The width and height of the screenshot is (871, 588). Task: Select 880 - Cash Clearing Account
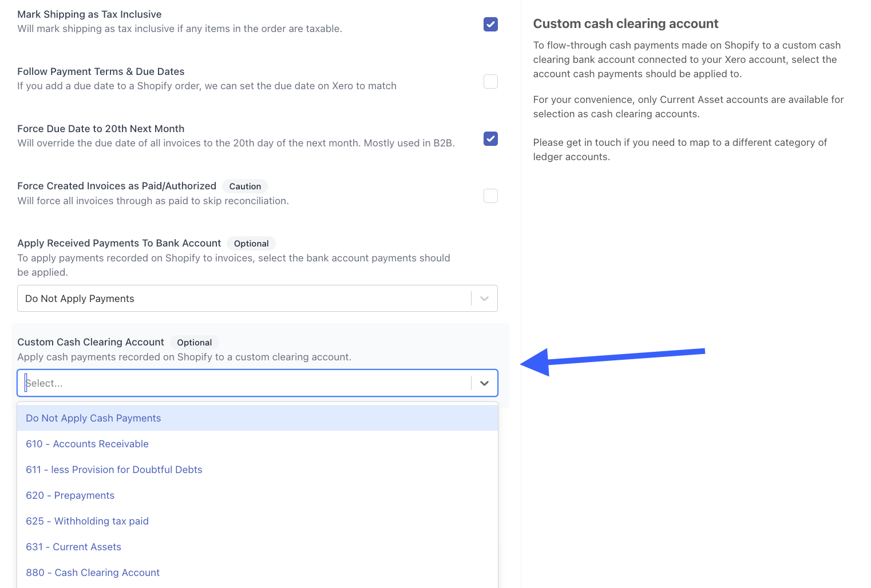pyautogui.click(x=92, y=573)
